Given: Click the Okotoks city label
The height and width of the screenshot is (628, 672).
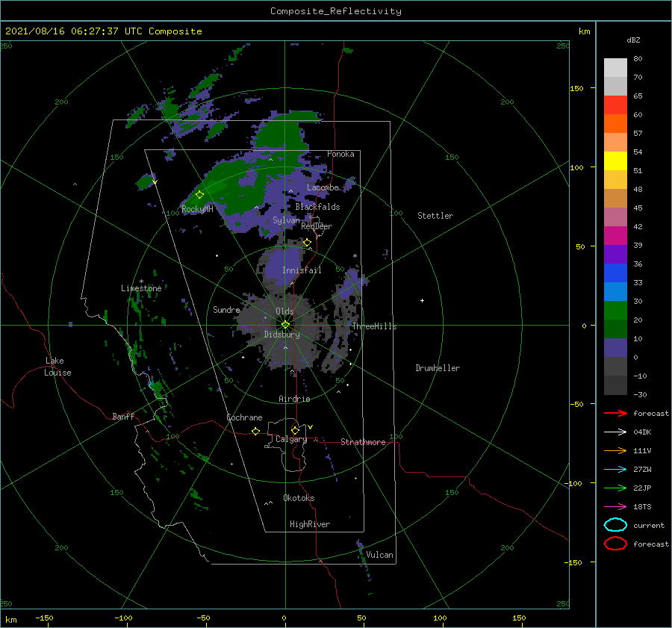Looking at the screenshot, I should 299,498.
